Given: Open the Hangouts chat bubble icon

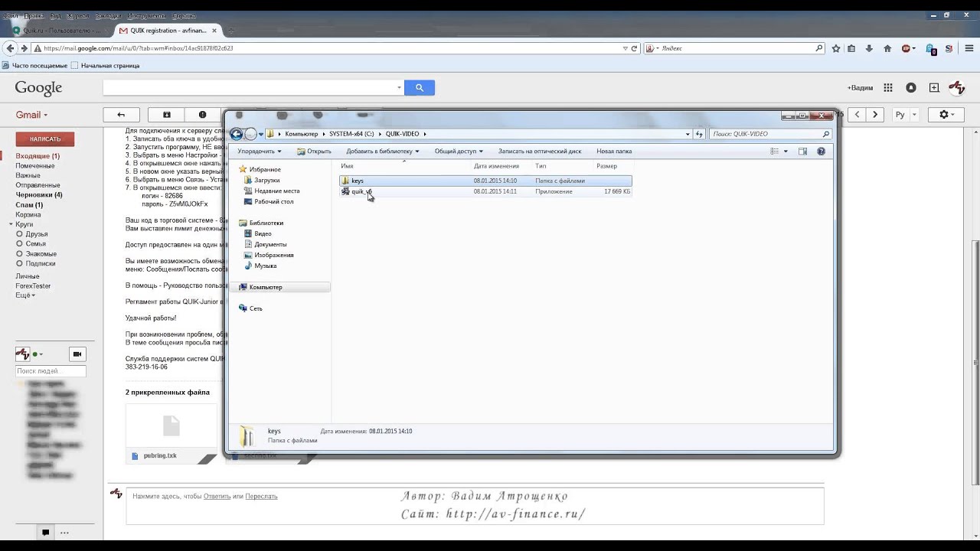Looking at the screenshot, I should [x=46, y=533].
